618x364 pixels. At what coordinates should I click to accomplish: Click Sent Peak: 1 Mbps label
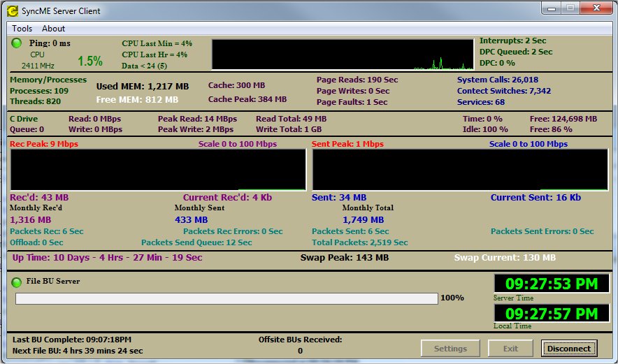point(347,144)
